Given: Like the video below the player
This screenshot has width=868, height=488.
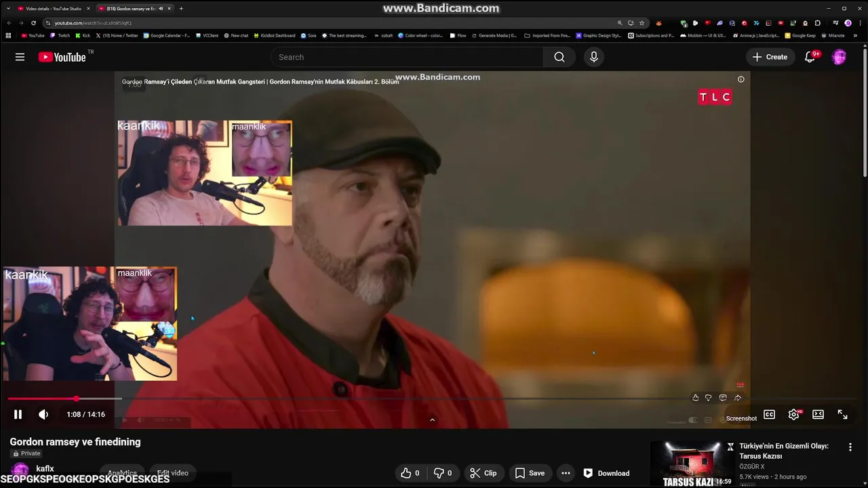Looking at the screenshot, I should coord(410,473).
